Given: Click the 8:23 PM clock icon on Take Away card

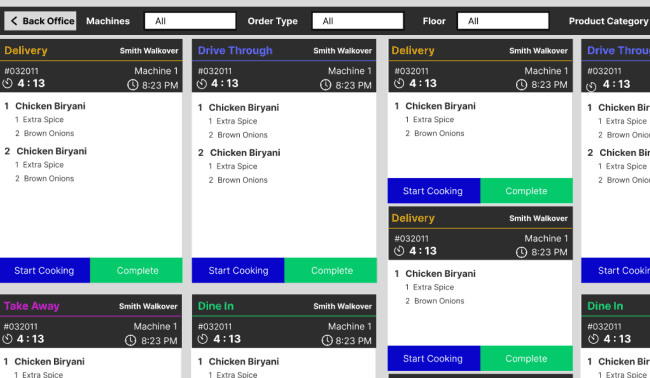Looking at the screenshot, I should 130,341.
